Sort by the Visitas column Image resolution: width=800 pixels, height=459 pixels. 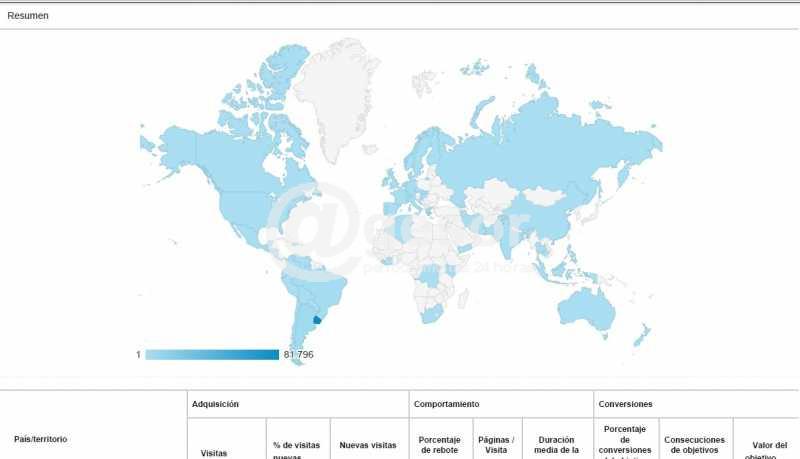(x=214, y=452)
